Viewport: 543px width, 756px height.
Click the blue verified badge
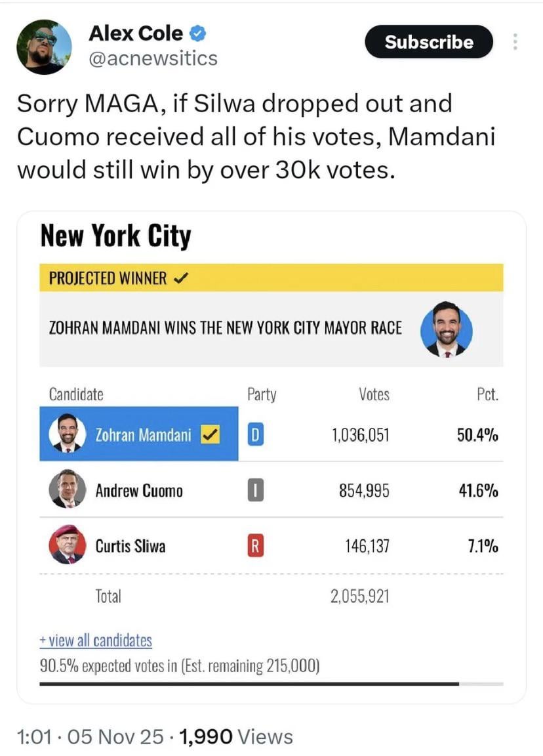coord(197,32)
